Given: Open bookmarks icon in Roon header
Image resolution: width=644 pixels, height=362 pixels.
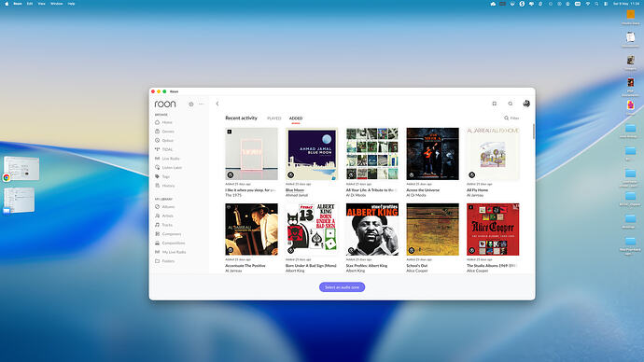Looking at the screenshot, I should 495,104.
